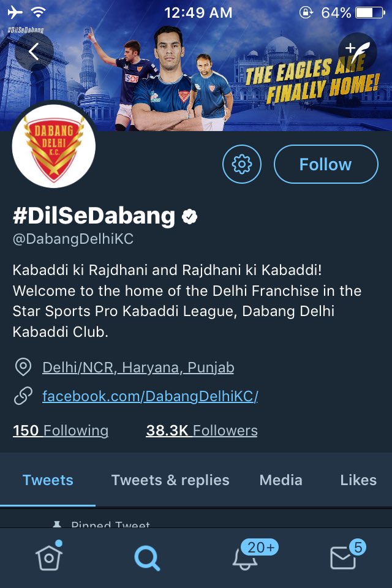Switch to the Likes tab

358,480
